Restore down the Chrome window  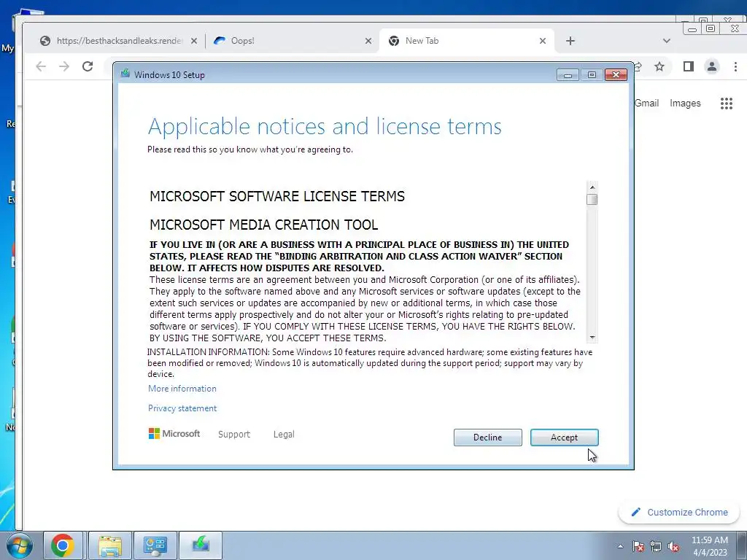(x=711, y=29)
